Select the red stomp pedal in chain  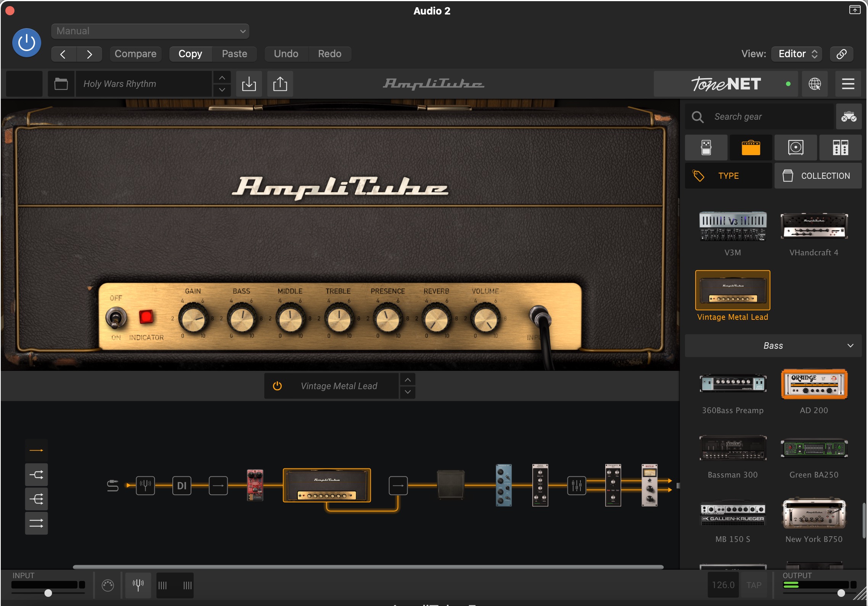pyautogui.click(x=255, y=486)
